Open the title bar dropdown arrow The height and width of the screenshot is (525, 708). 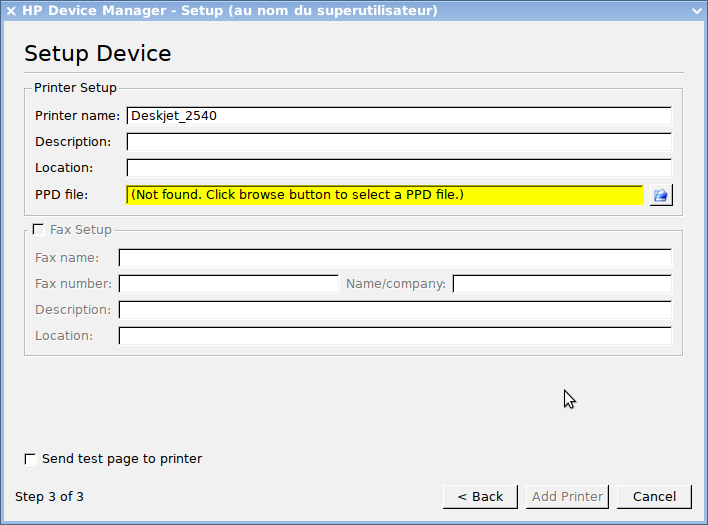[x=697, y=11]
